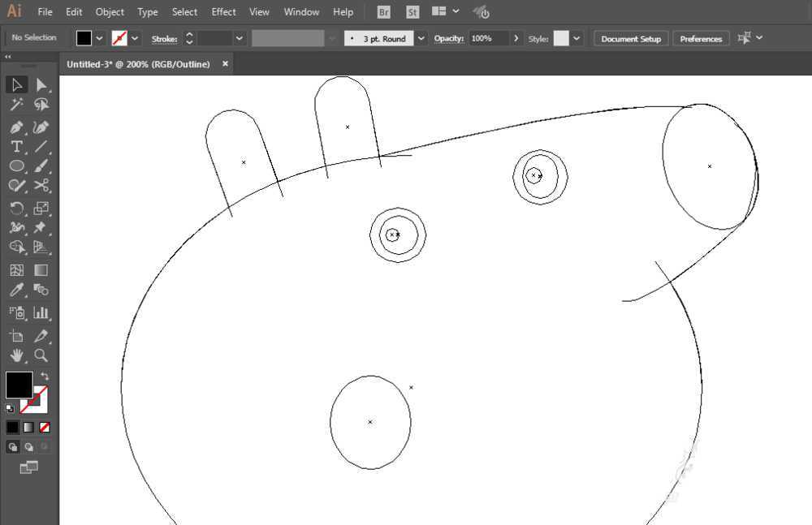The image size is (812, 525).
Task: Open the Object menu
Action: pyautogui.click(x=110, y=12)
